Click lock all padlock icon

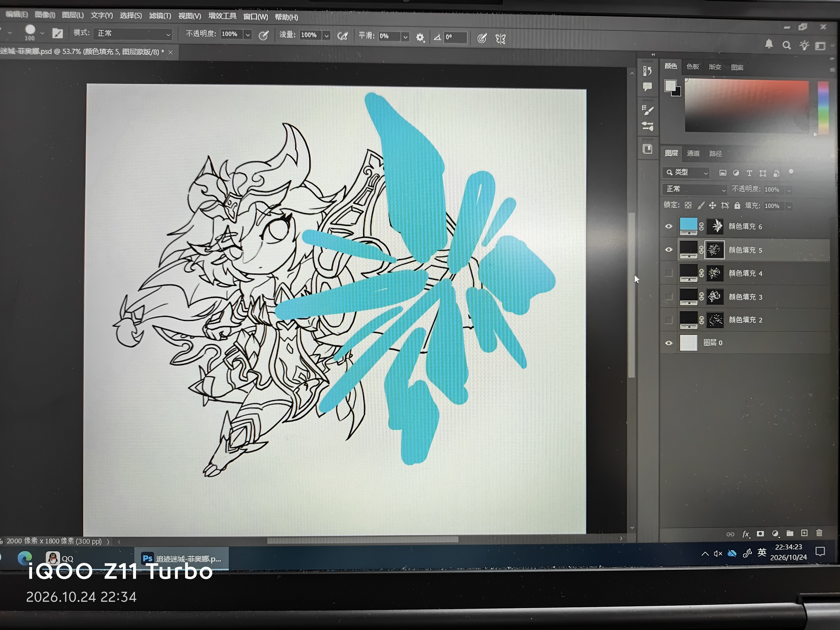click(737, 205)
